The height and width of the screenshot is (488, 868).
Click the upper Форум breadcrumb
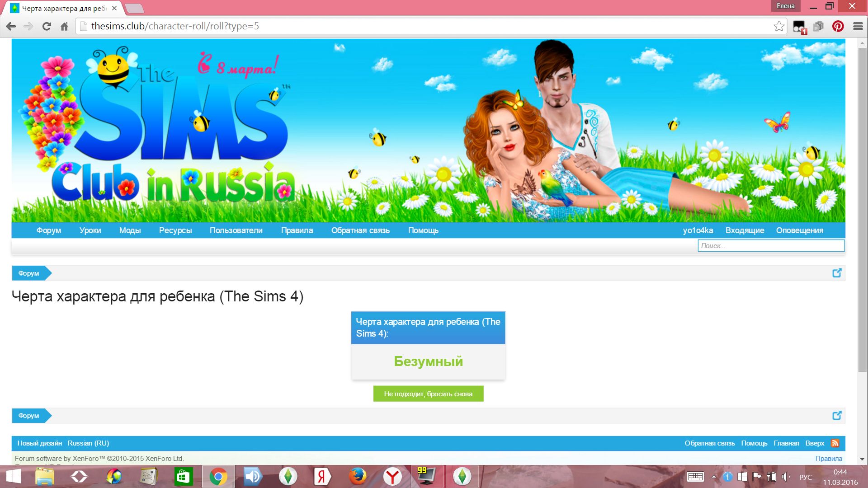tap(29, 273)
